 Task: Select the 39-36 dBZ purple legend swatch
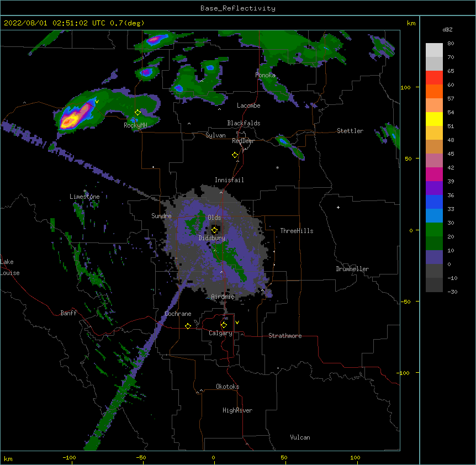tap(434, 188)
